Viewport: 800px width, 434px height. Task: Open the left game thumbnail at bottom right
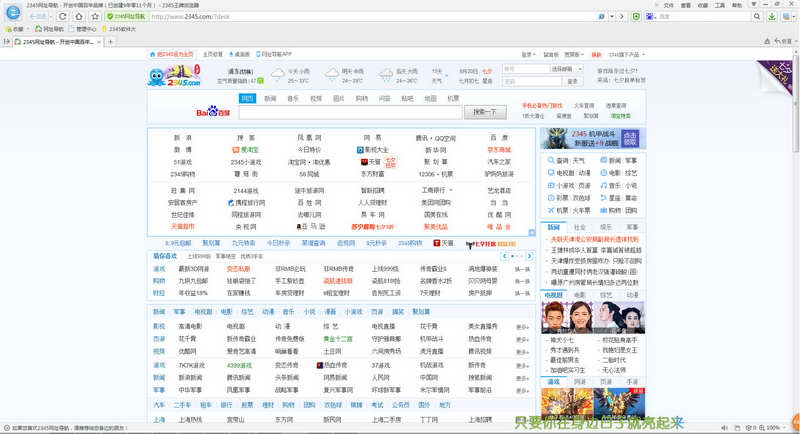[567, 403]
